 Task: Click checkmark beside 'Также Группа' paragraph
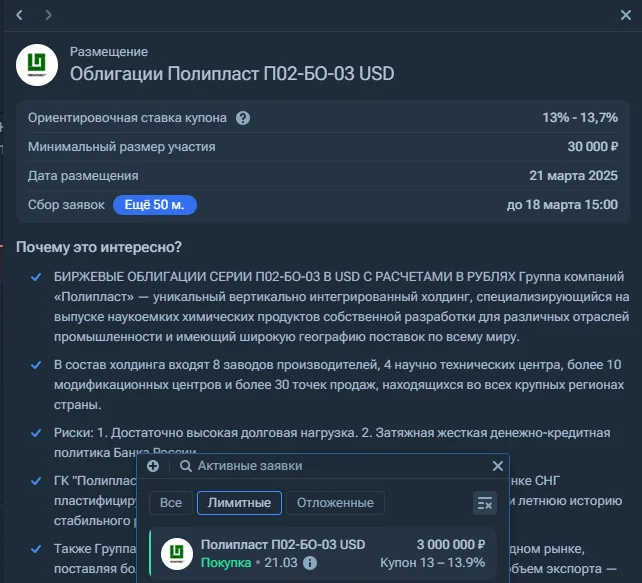point(36,549)
